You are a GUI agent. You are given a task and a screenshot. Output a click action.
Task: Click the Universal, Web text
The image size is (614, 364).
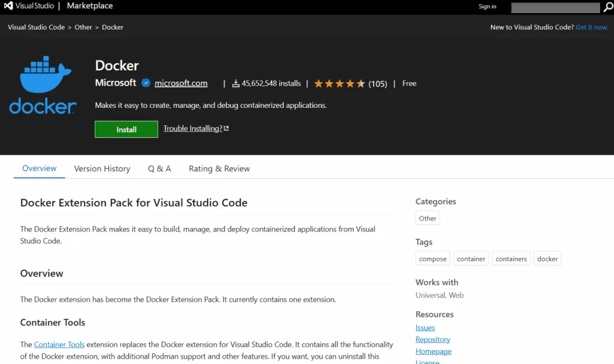coord(440,295)
